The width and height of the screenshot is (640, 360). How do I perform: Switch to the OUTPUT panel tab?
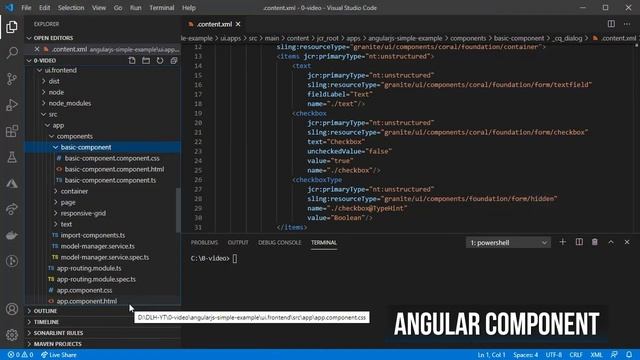pos(238,242)
